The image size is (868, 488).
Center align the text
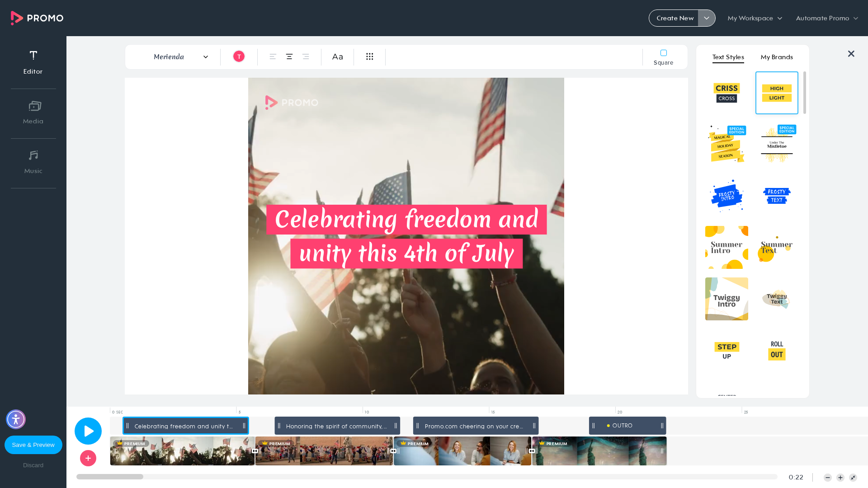(x=289, y=56)
